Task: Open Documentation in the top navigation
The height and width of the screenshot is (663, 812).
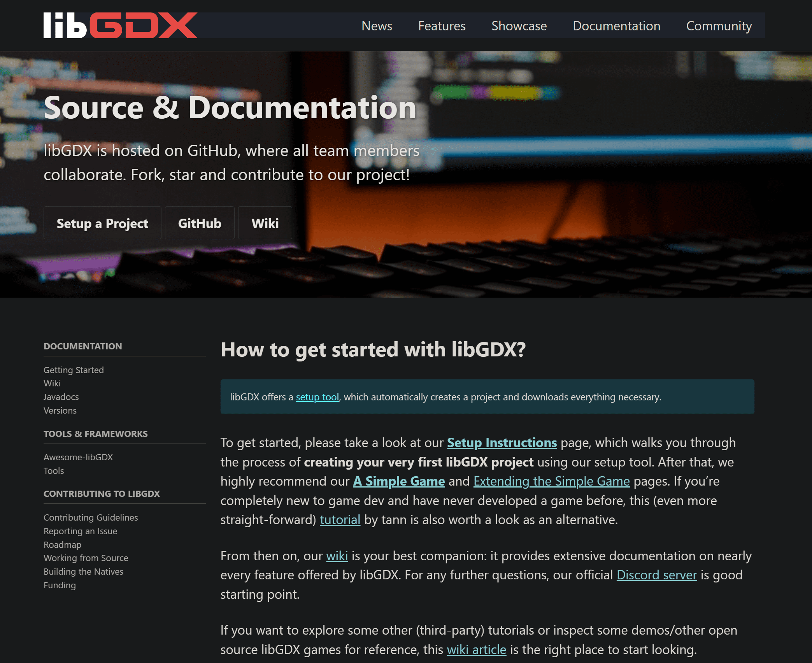Action: point(616,26)
